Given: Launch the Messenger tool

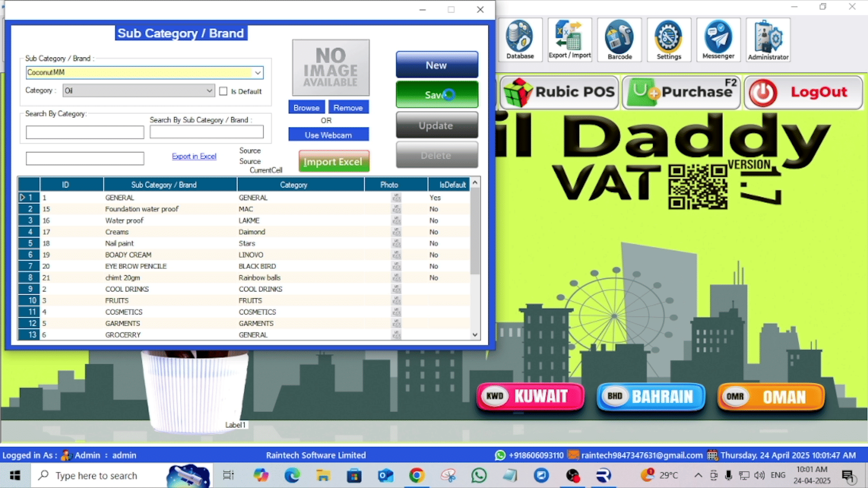Looking at the screenshot, I should [x=718, y=40].
